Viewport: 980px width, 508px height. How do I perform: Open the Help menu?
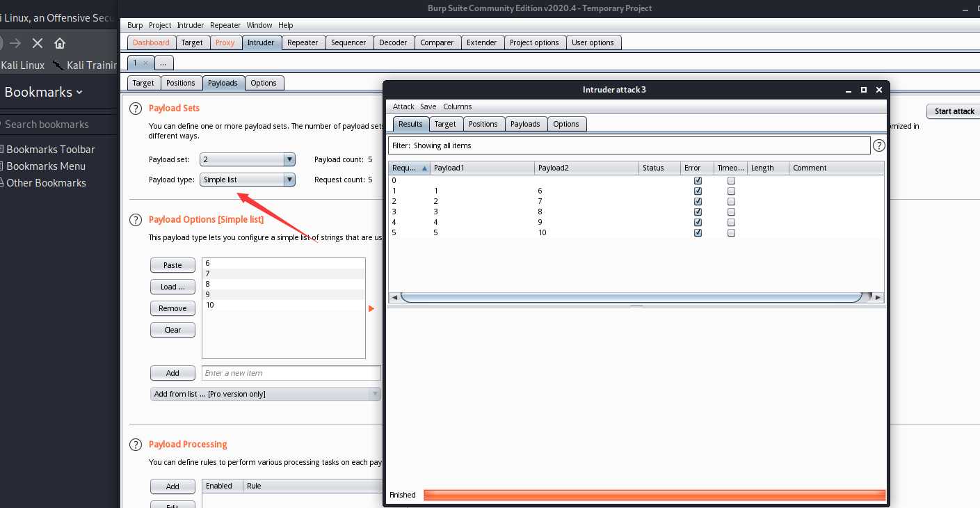[286, 25]
